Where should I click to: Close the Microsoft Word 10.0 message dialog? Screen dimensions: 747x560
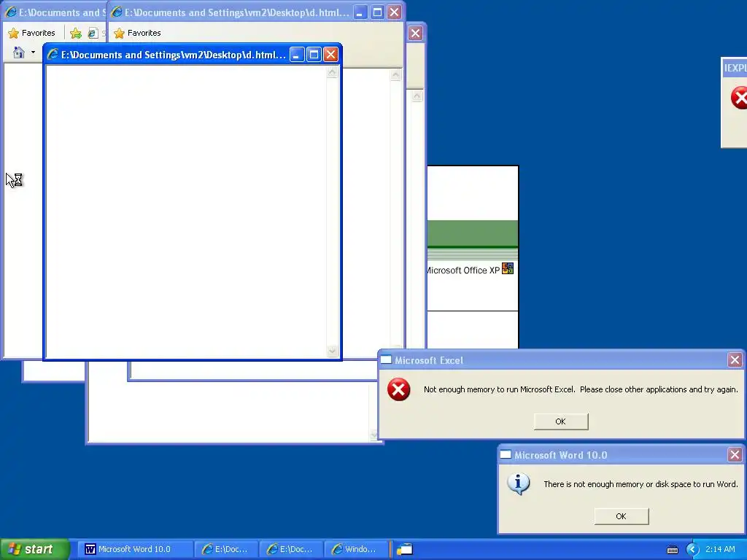click(735, 455)
